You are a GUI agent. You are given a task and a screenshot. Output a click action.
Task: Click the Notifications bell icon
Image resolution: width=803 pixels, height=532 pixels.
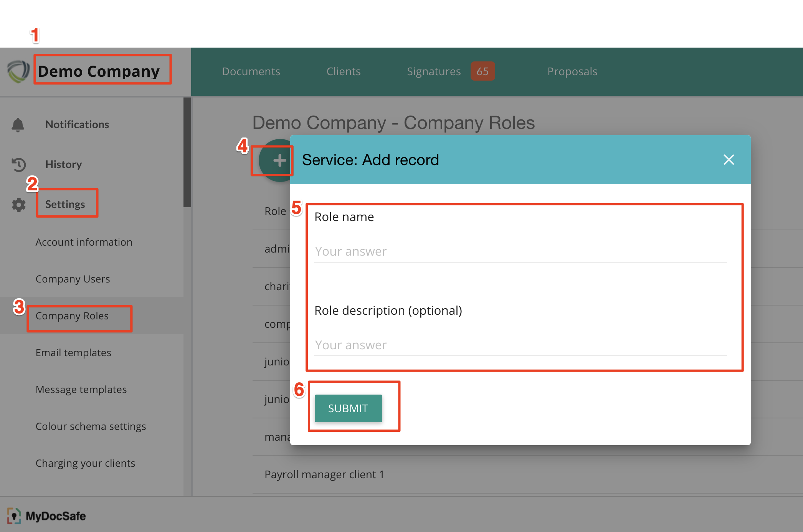[18, 125]
